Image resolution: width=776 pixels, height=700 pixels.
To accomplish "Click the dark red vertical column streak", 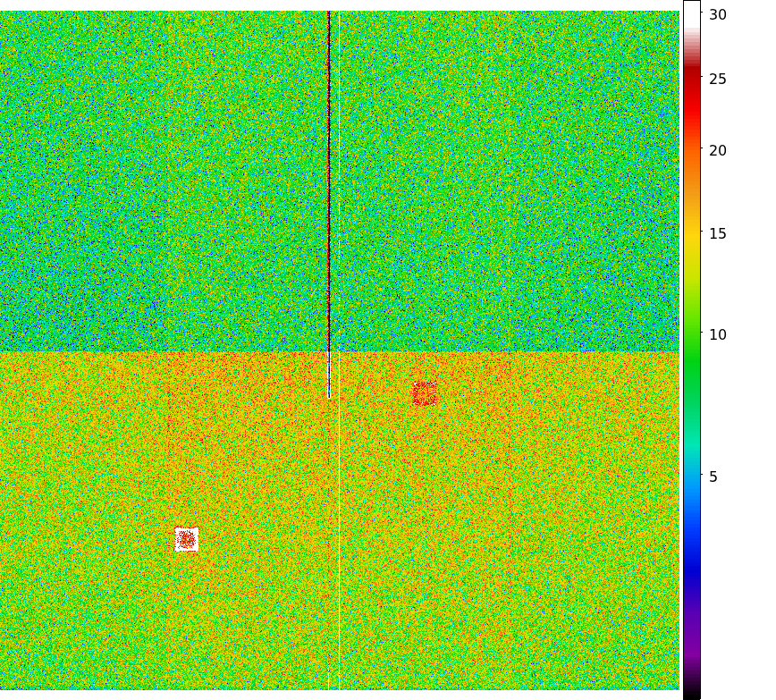I will click(329, 181).
